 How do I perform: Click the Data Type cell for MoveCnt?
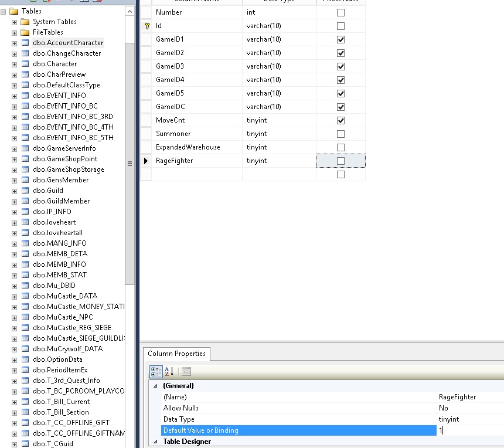[x=279, y=120]
